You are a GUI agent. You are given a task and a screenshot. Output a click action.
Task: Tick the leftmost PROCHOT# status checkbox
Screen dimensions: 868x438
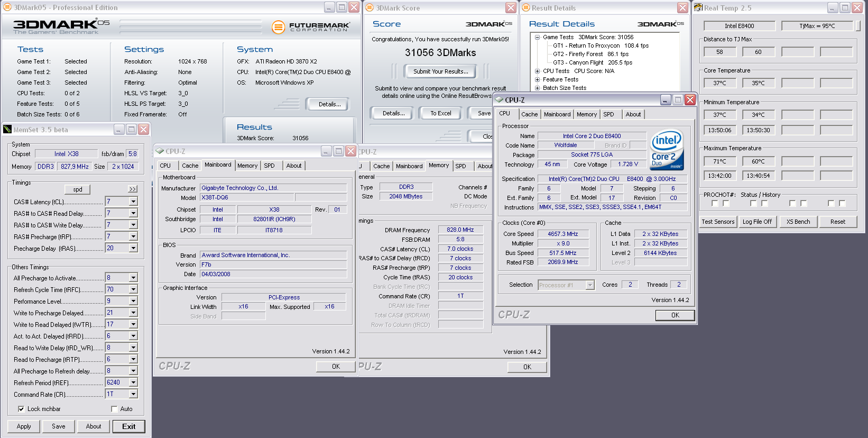pos(715,203)
